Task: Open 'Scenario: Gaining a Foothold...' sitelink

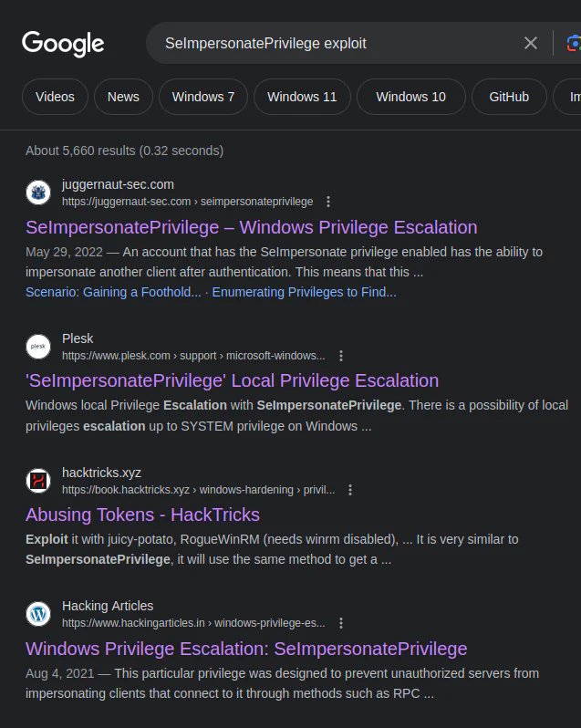Action: (113, 292)
